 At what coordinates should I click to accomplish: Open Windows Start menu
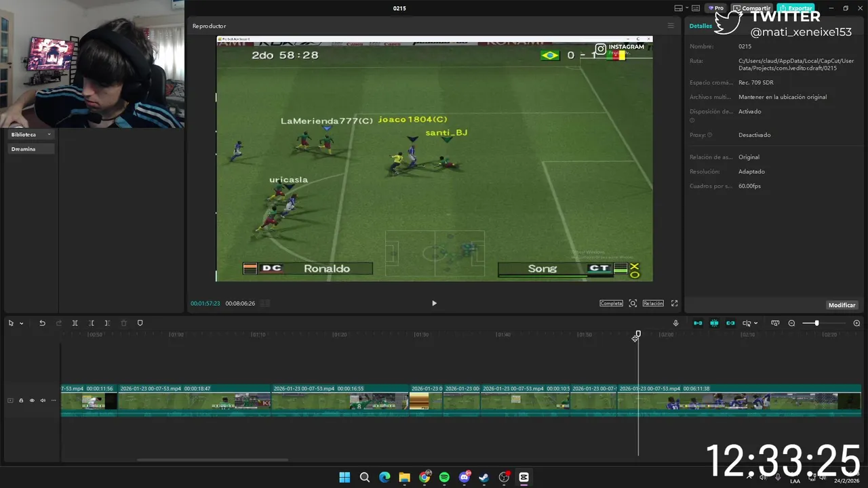[x=344, y=477]
